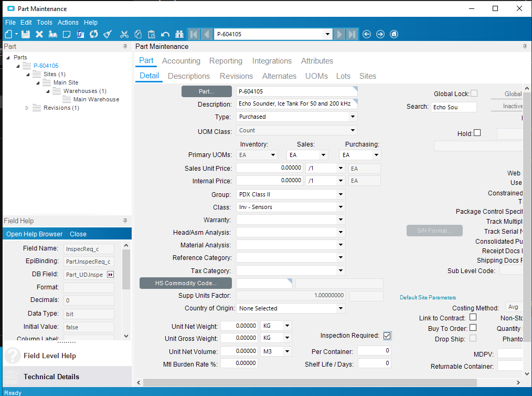Go to the last record navigation icon

coord(352,34)
